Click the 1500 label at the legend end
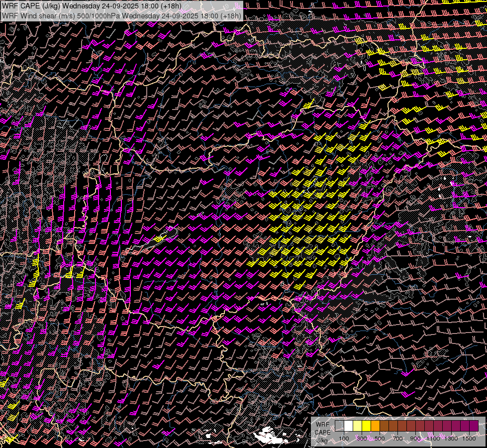 click(469, 439)
